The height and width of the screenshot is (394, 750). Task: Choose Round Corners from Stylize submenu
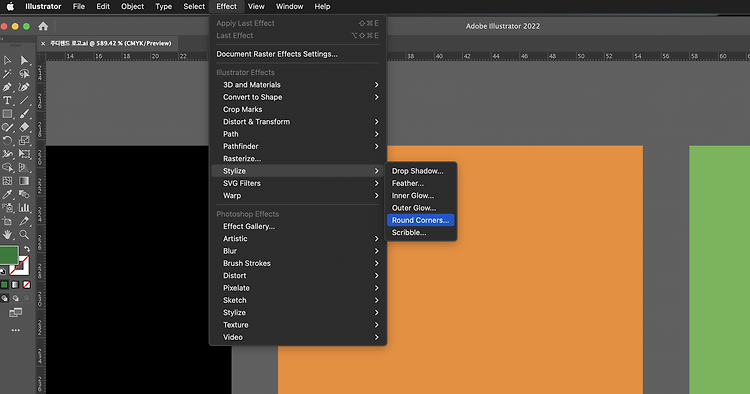pyautogui.click(x=420, y=220)
